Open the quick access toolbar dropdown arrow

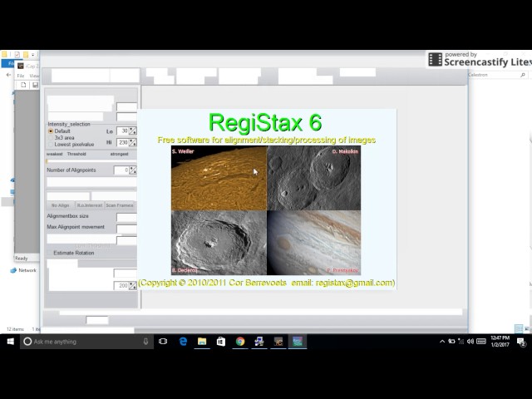click(33, 55)
